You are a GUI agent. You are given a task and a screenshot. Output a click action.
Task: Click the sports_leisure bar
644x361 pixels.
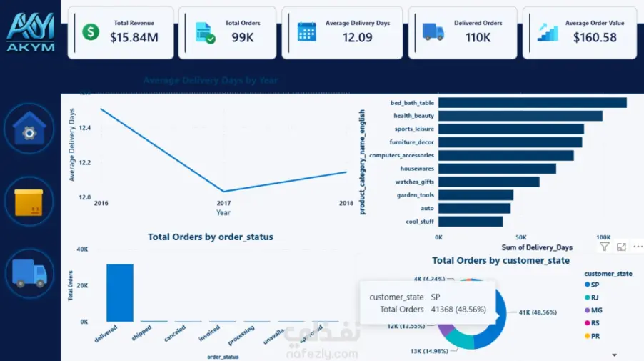tap(511, 129)
